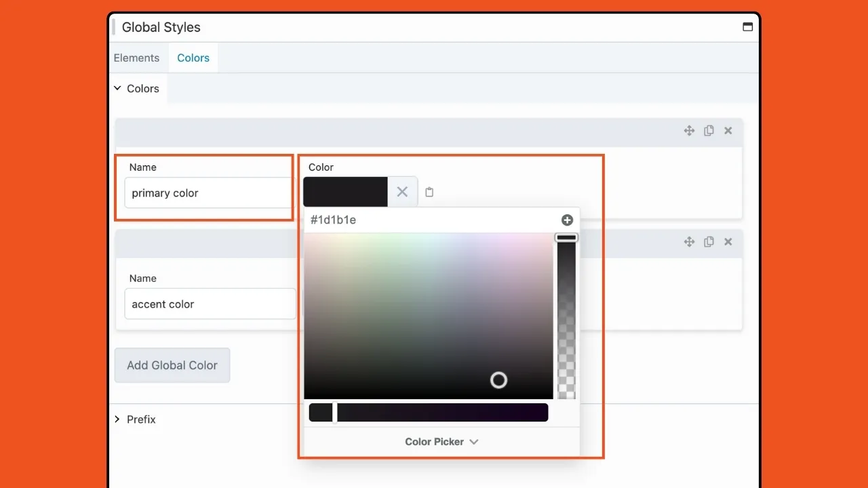
Task: Click the Color label above swatch
Action: click(x=321, y=167)
